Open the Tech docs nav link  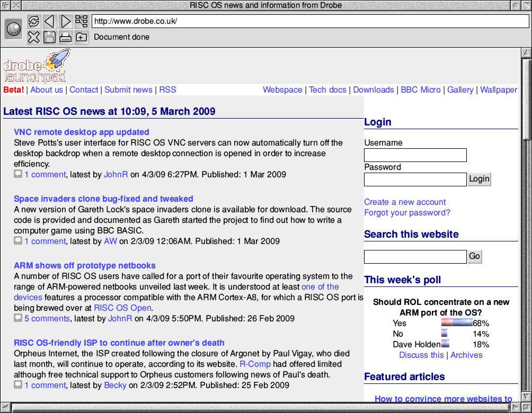[x=327, y=90]
